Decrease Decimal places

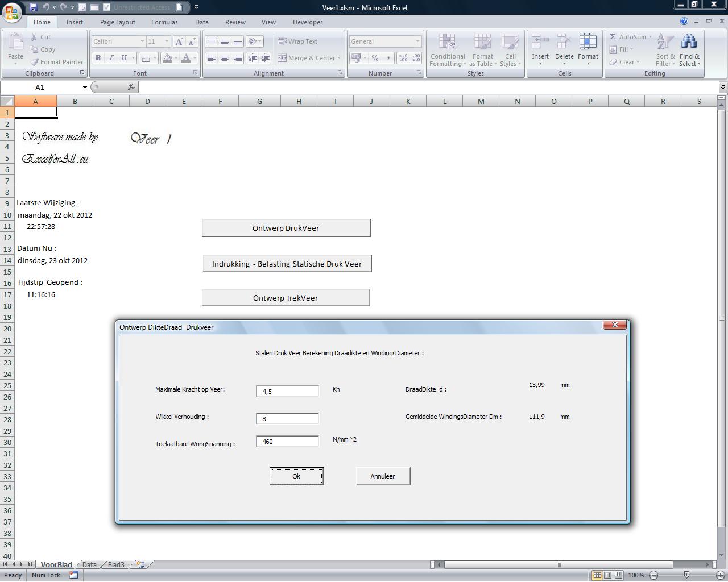tap(415, 58)
